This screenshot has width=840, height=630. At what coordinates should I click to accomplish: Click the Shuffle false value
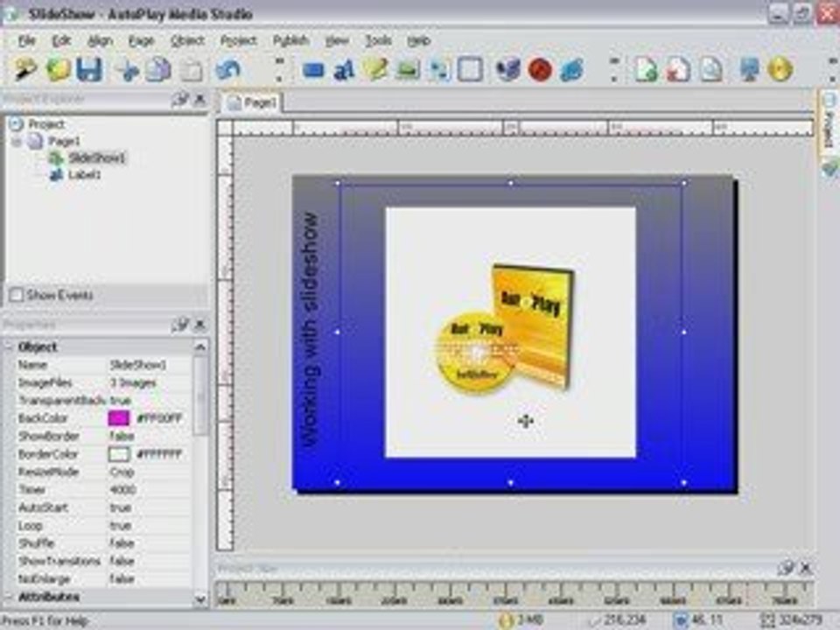pyautogui.click(x=150, y=543)
